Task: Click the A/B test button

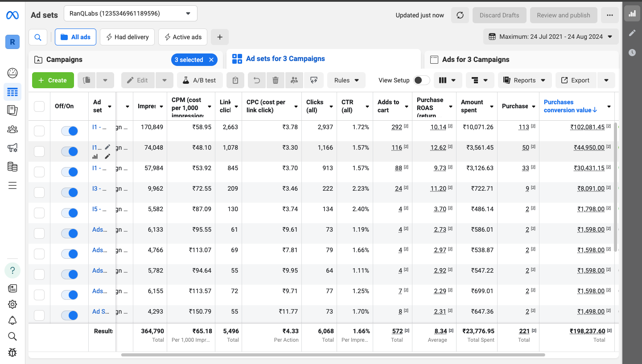Action: point(199,80)
